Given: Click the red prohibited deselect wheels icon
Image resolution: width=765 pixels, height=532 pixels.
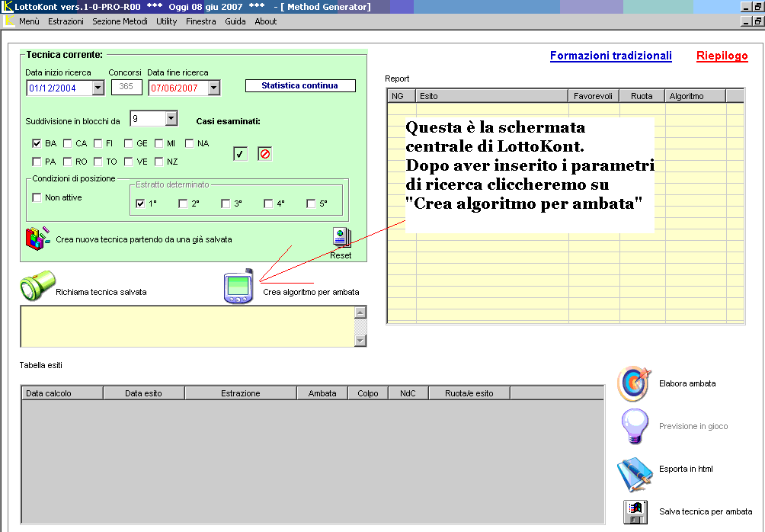Looking at the screenshot, I should point(265,154).
